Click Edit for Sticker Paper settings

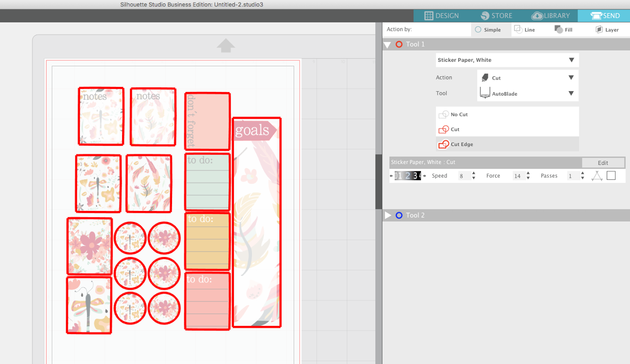click(603, 163)
